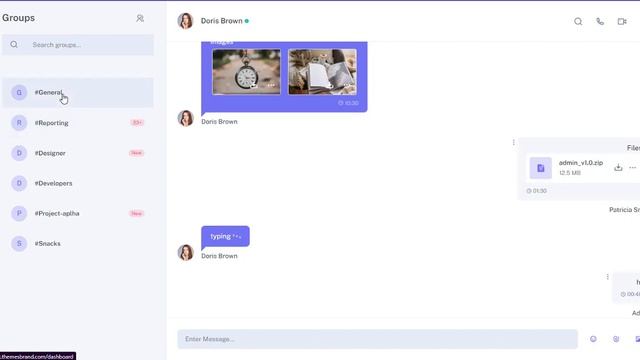
Task: Click the 12.5 MB file size text
Action: click(x=570, y=173)
